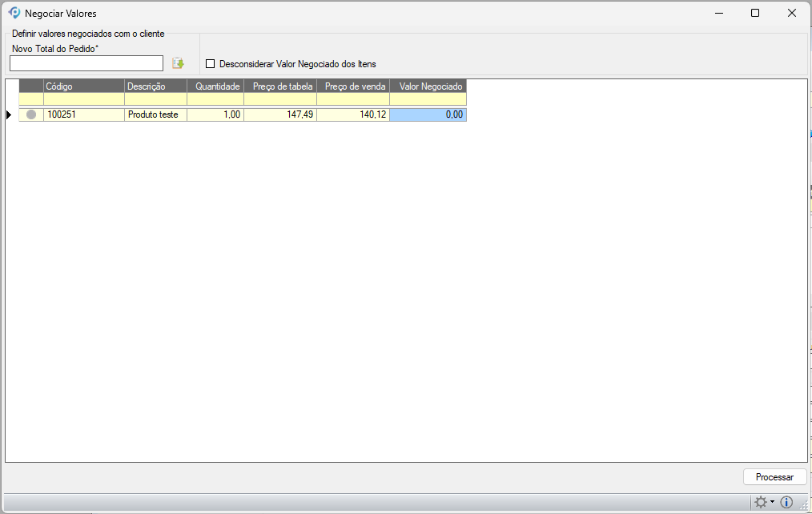Open dropdown arrow next to gear icon

[773, 502]
